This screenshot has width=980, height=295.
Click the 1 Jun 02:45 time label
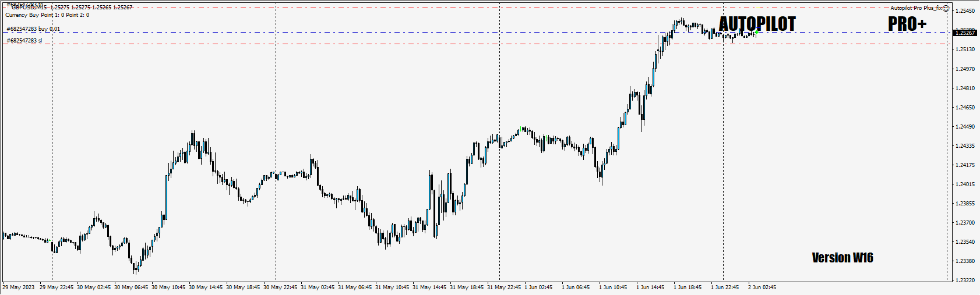coord(538,287)
